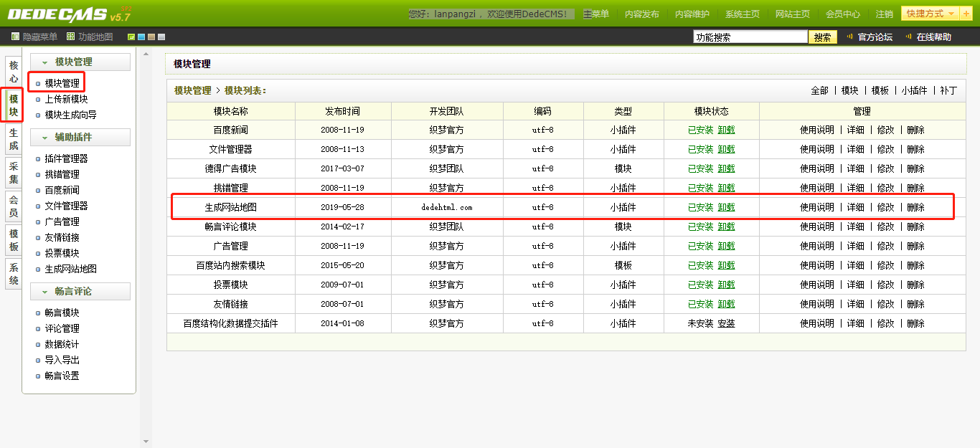
Task: Click 注销 to log out
Action: [885, 14]
